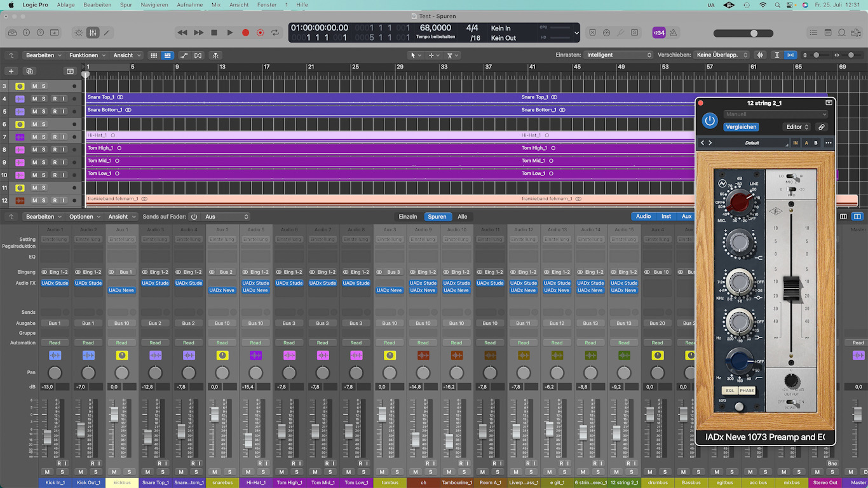Open the plug-in Manuell preset dropdown
868x488 pixels.
776,114
